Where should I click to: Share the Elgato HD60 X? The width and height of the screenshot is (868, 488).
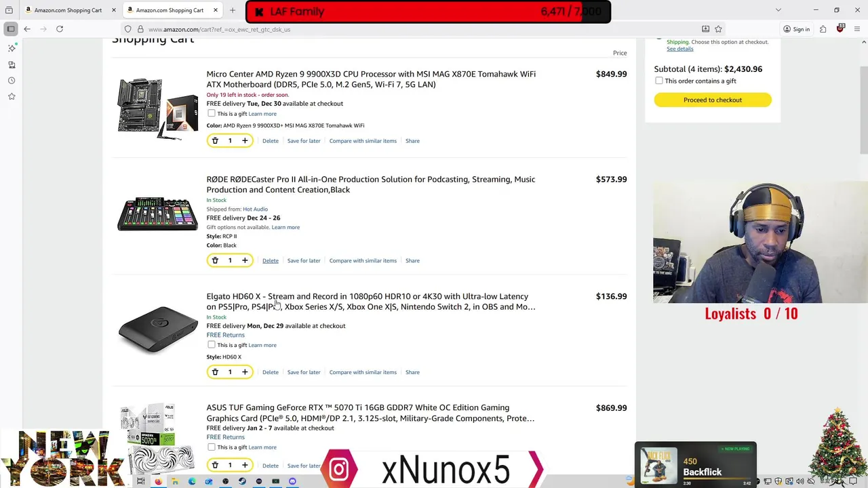[x=412, y=372]
